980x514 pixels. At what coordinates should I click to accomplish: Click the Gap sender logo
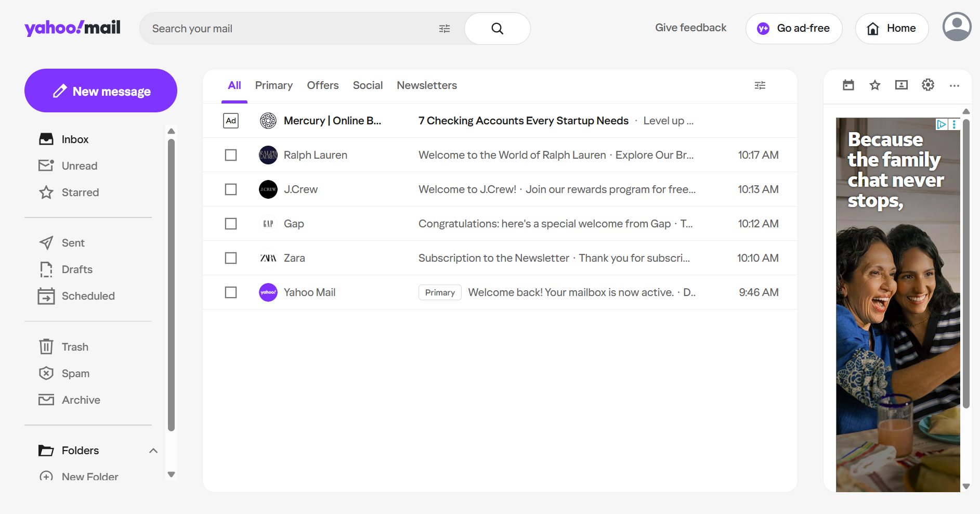click(x=268, y=224)
